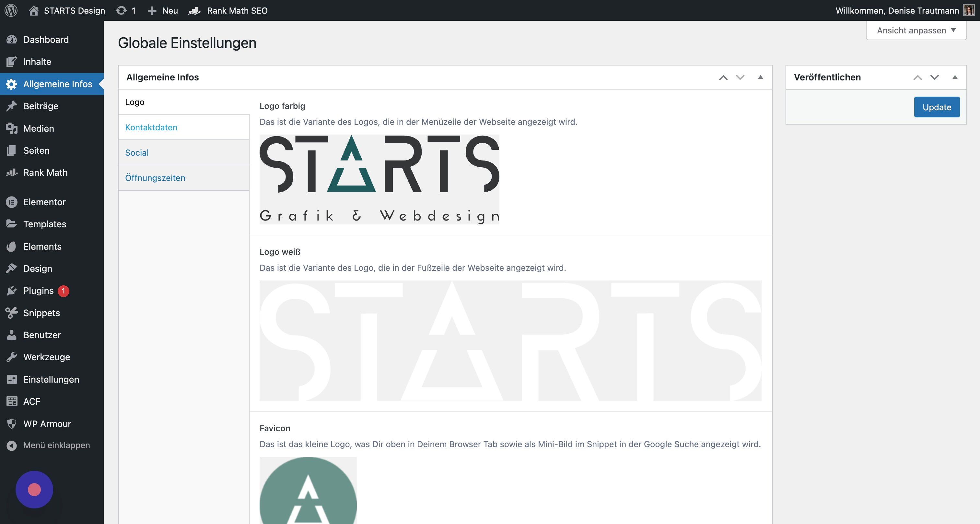Click the Snippets scissors icon
Screen dimensions: 980x524
pos(12,313)
